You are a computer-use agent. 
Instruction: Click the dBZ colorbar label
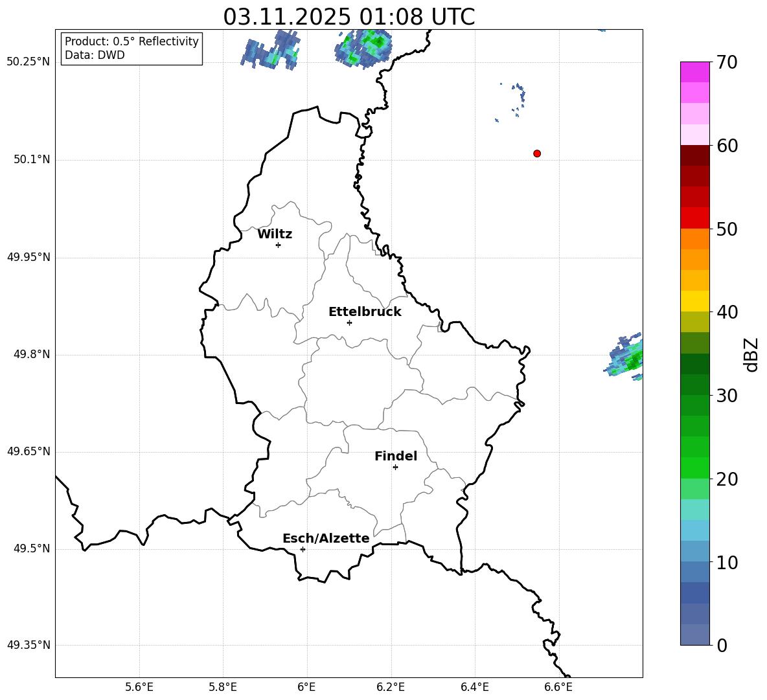click(751, 354)
